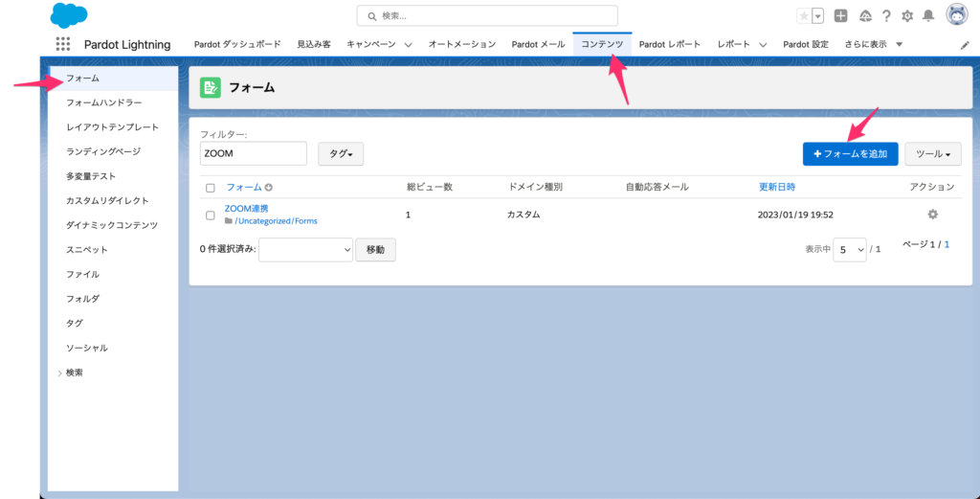Select ランディングページ in the sidebar
The image size is (980, 499).
103,151
